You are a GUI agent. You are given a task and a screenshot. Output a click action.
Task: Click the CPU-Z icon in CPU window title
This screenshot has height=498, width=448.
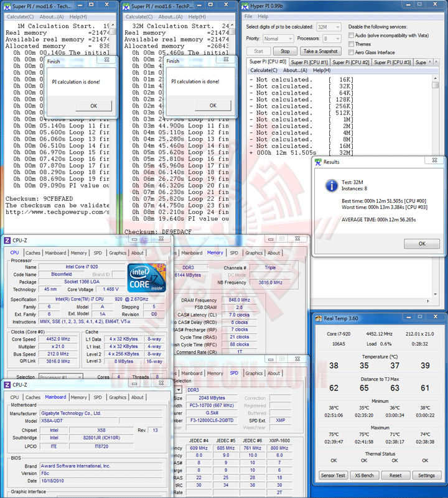pos(7,241)
